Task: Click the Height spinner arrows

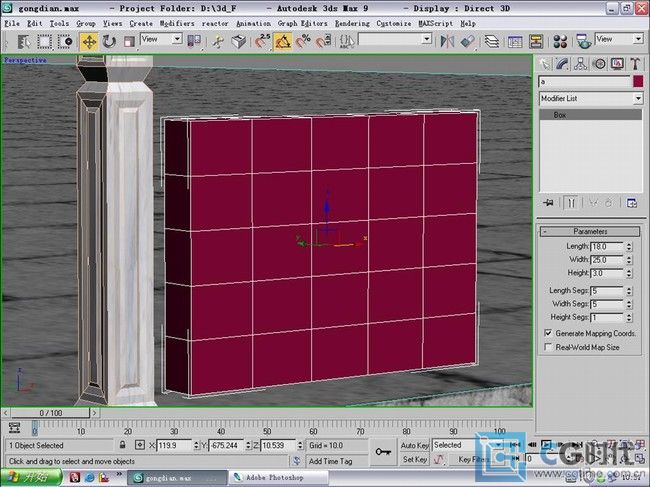Action: click(629, 273)
